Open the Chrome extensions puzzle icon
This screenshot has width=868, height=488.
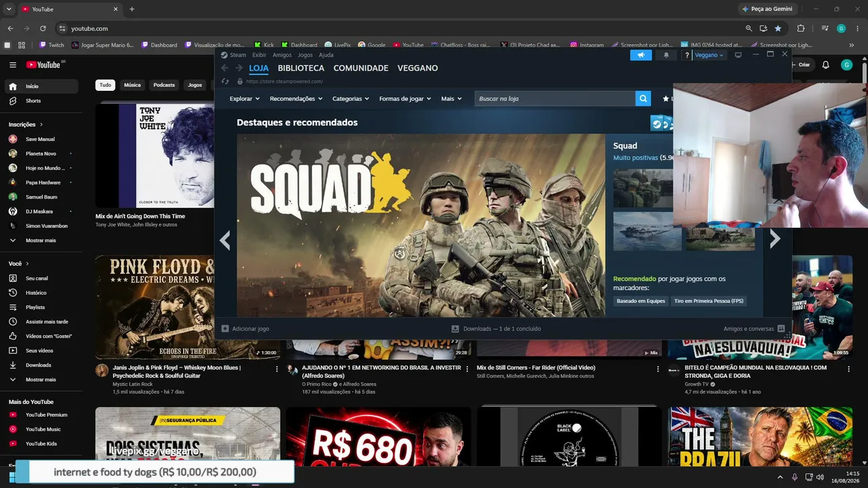(801, 28)
